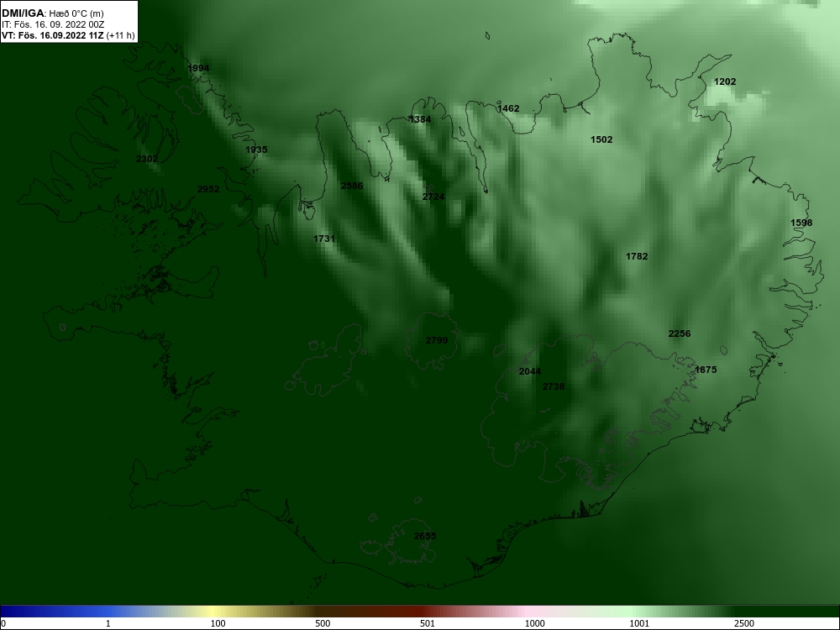Click the 1782 map label
This screenshot has height=630, width=840.
[x=637, y=256]
